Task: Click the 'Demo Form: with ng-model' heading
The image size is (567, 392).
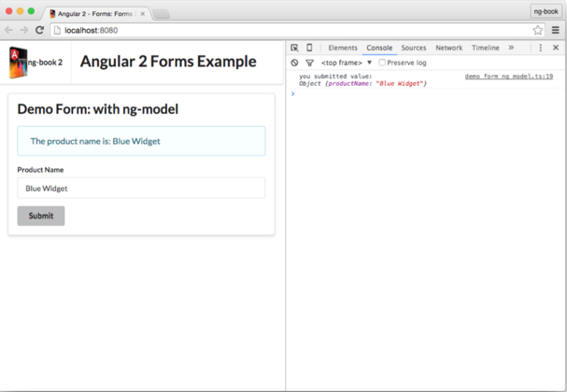Action: pyautogui.click(x=98, y=109)
